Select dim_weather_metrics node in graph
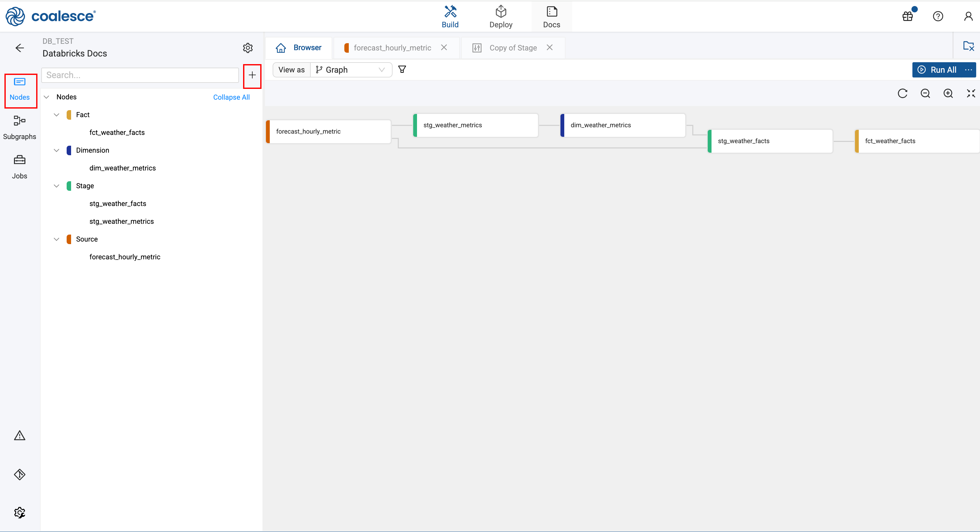The width and height of the screenshot is (980, 532). coord(623,125)
